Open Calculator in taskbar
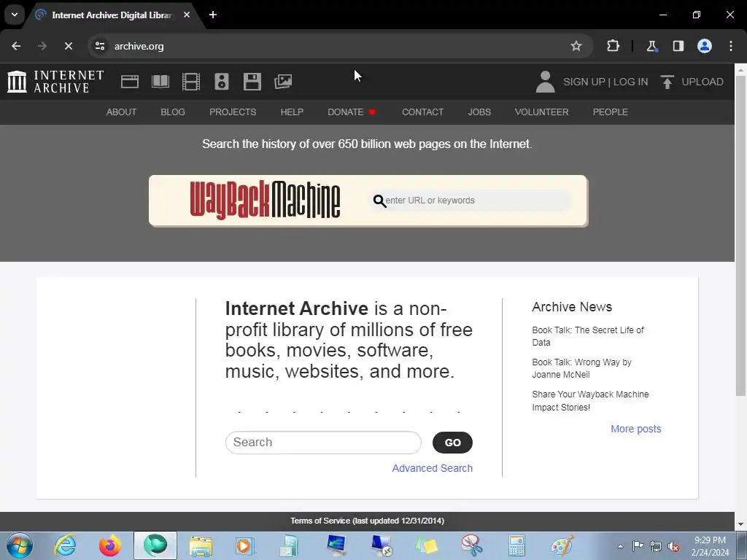This screenshot has height=560, width=747. (x=516, y=545)
